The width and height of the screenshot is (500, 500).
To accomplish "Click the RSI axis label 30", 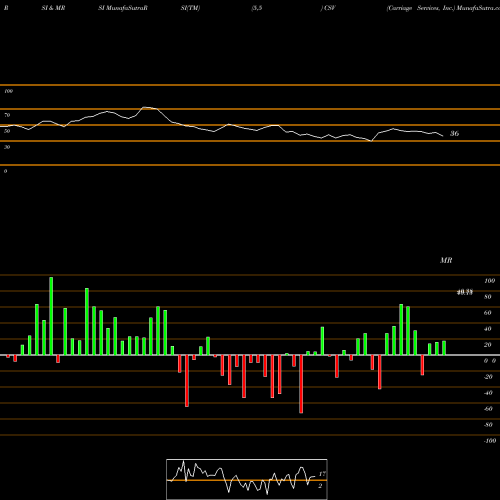I will point(7,147).
